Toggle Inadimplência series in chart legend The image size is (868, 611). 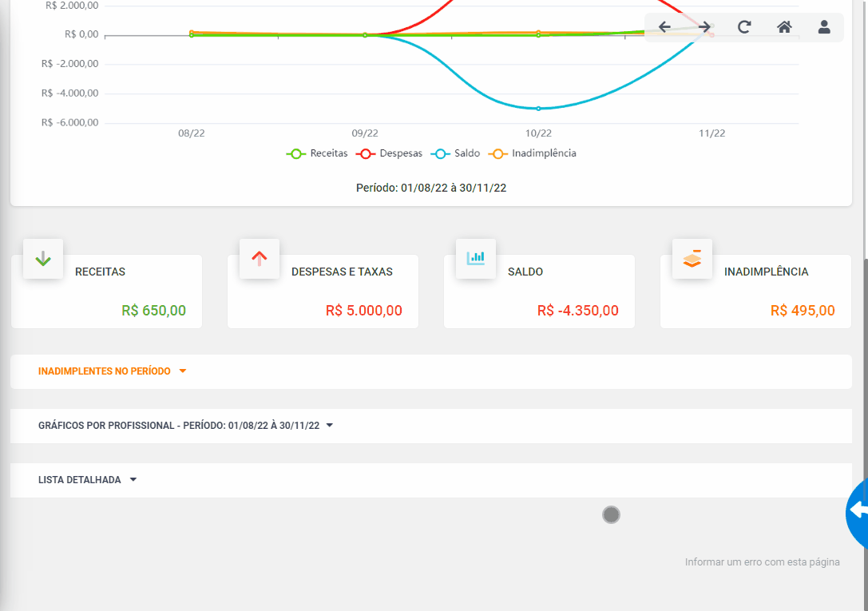point(532,153)
